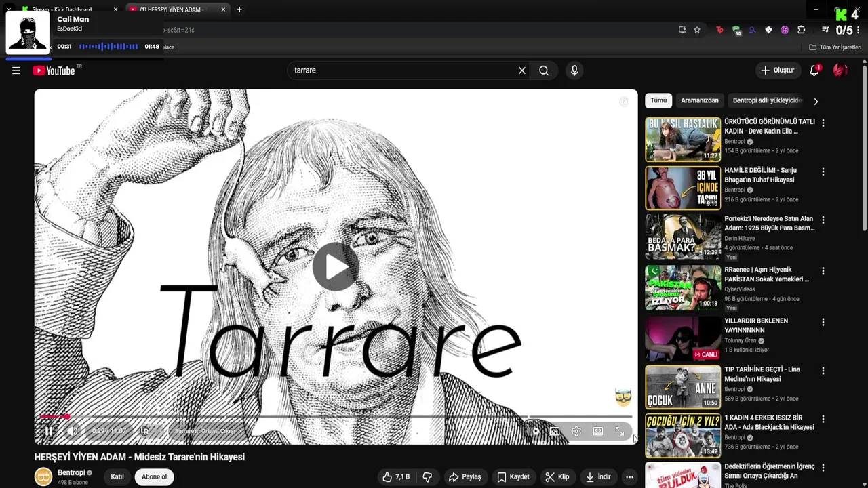Switch to theater mode view
Screen dimensions: 868x488
tap(598, 431)
